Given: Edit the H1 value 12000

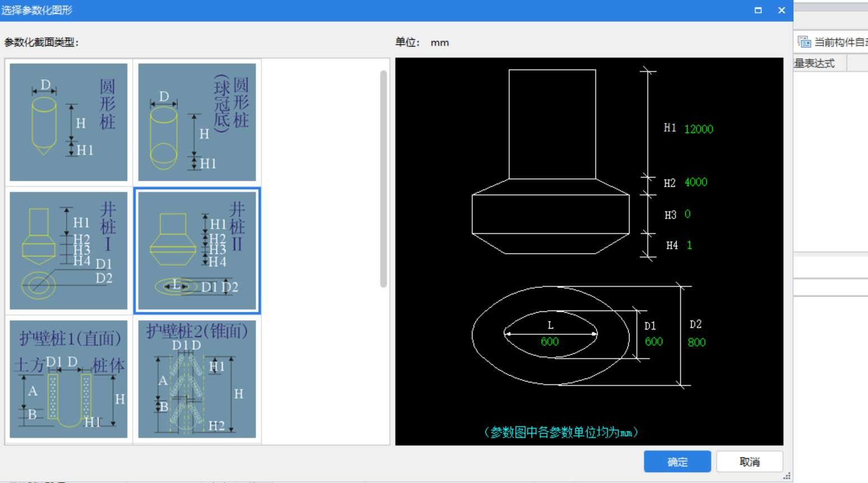Looking at the screenshot, I should pos(699,129).
